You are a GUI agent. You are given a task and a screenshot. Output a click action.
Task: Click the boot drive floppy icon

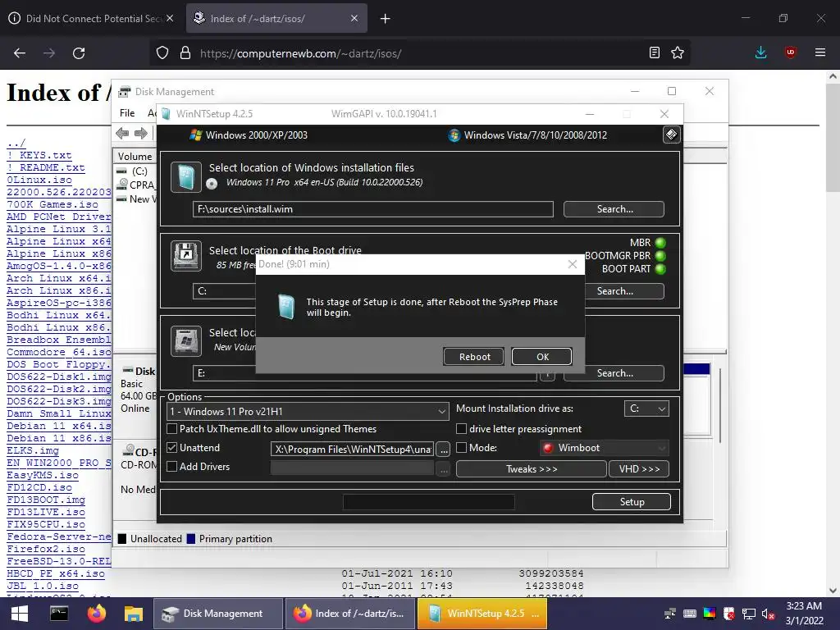[x=186, y=256]
